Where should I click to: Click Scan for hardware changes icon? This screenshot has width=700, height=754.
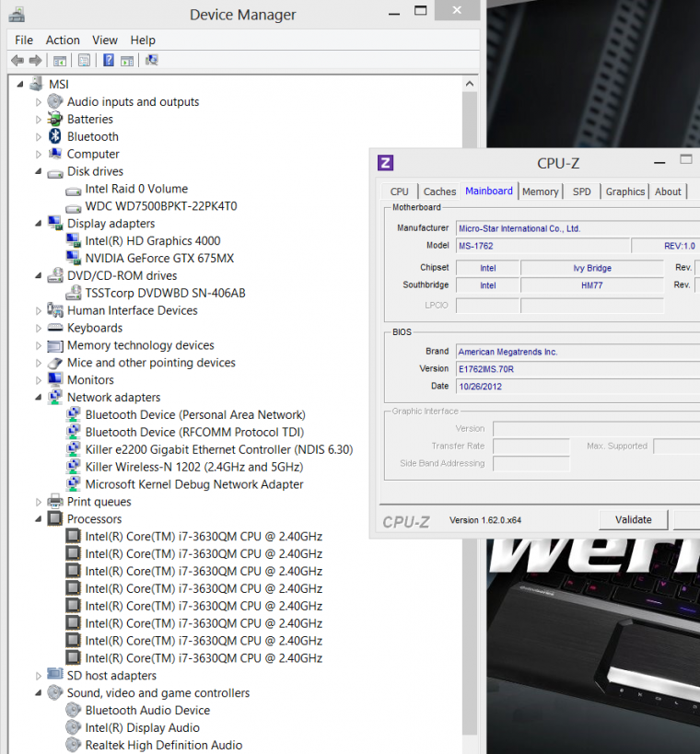[152, 61]
